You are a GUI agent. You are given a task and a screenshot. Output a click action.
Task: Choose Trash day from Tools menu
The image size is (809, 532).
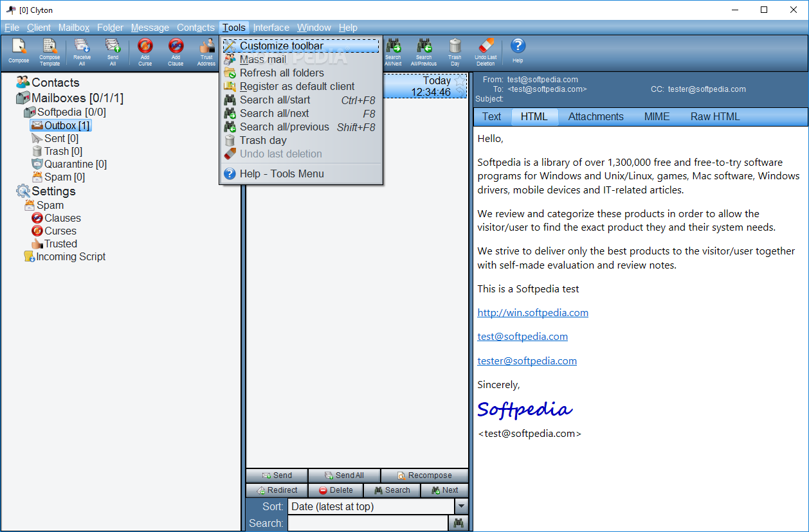[x=301, y=140]
